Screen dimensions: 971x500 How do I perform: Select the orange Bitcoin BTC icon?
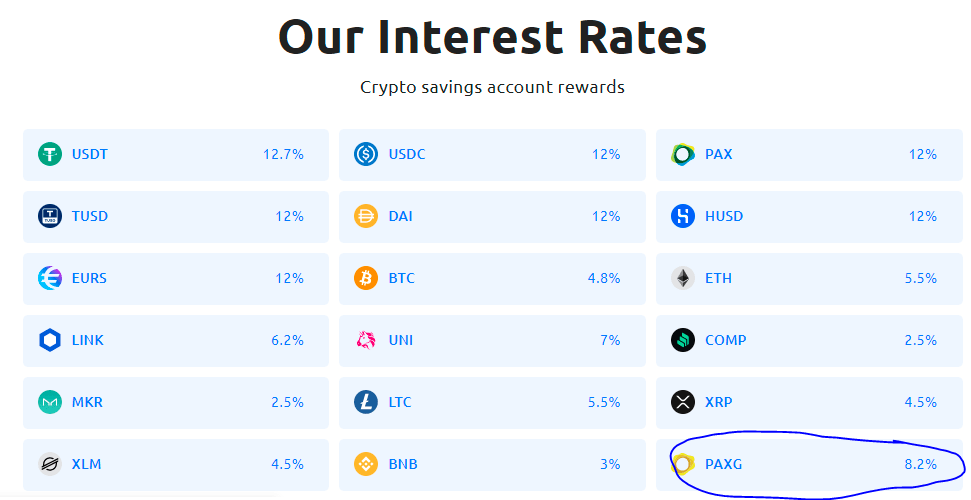click(366, 278)
